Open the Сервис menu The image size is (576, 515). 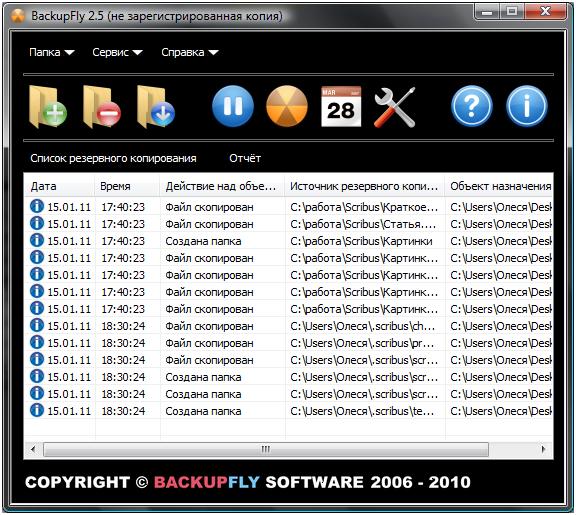[x=111, y=52]
